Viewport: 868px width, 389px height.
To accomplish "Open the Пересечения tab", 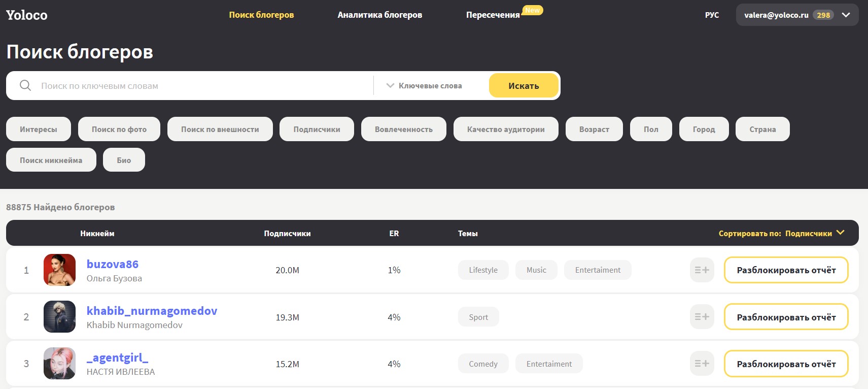I will point(493,15).
